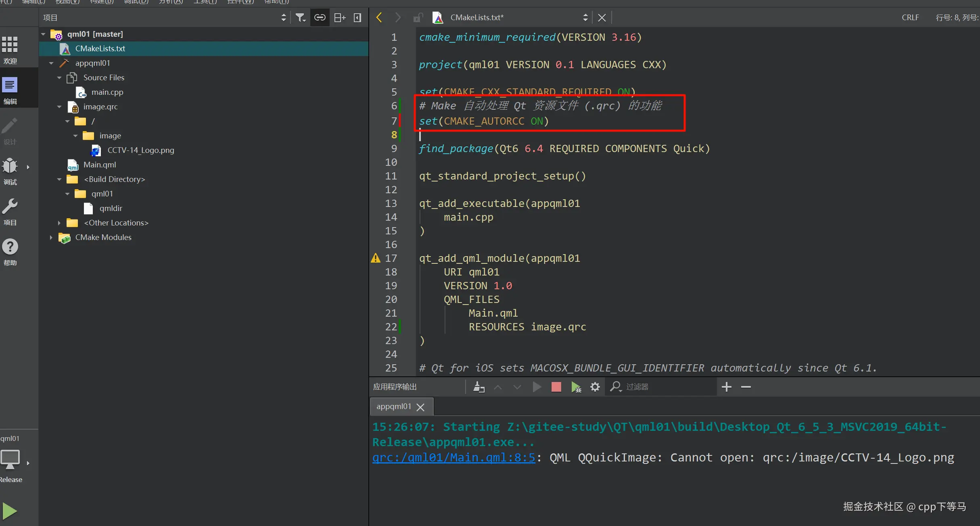The width and height of the screenshot is (980, 526).
Task: Stop the running application in output pane
Action: point(556,387)
